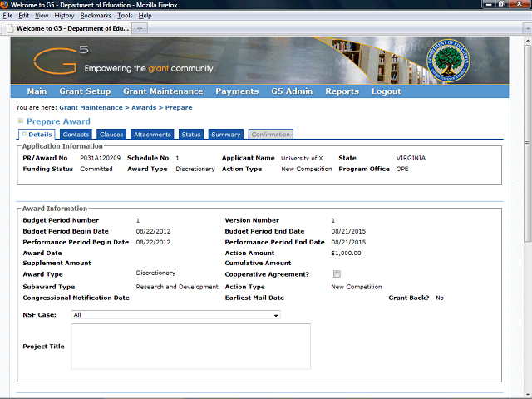Image resolution: width=532 pixels, height=399 pixels.
Task: Open a new browser tab with plus button
Action: click(x=140, y=28)
